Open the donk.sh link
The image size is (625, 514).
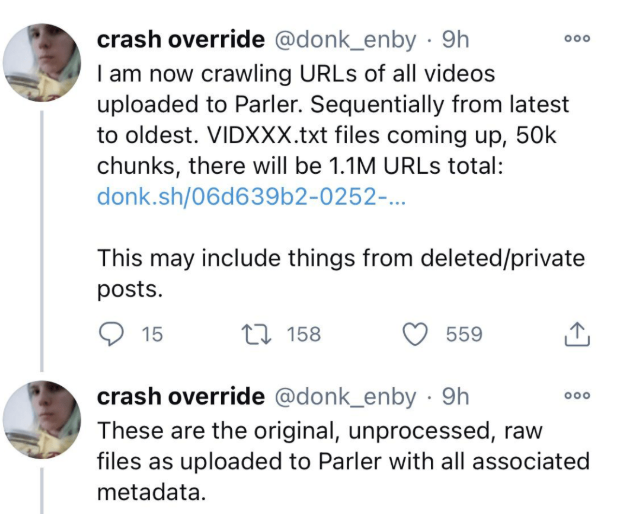click(x=251, y=197)
